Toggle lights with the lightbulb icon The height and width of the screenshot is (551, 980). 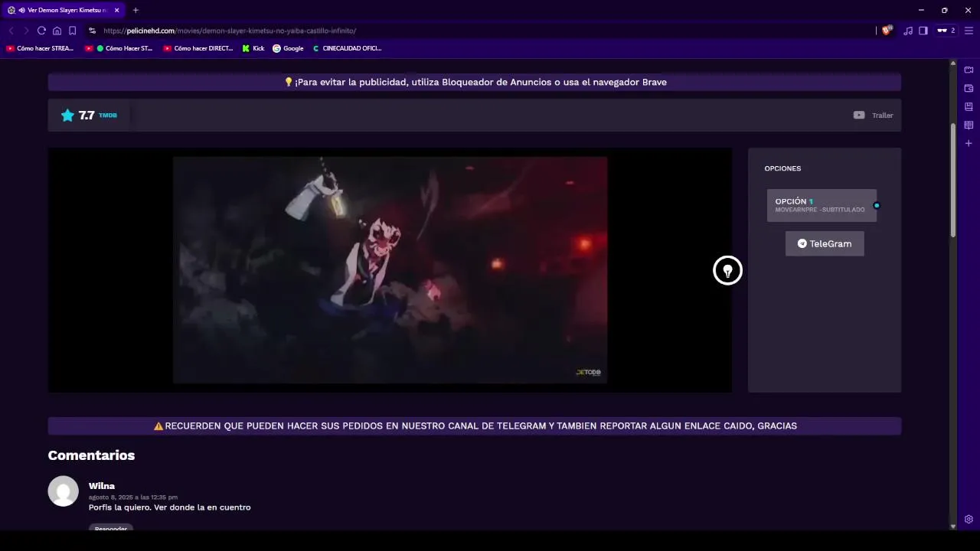click(x=727, y=270)
